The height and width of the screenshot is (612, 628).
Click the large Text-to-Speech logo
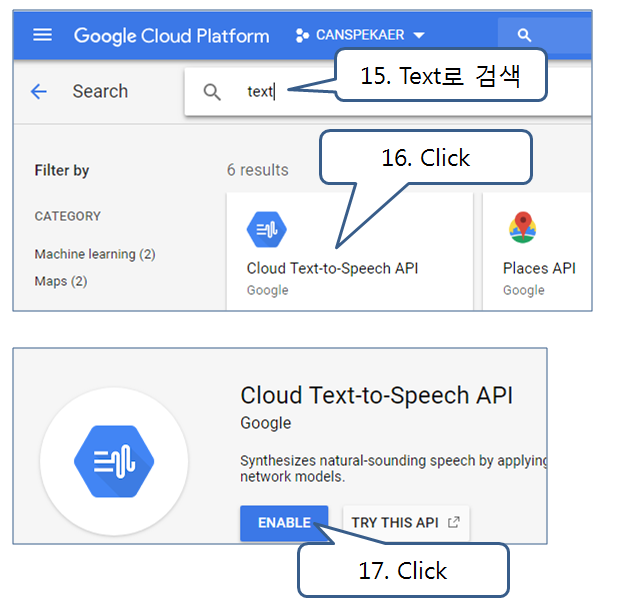point(114,461)
